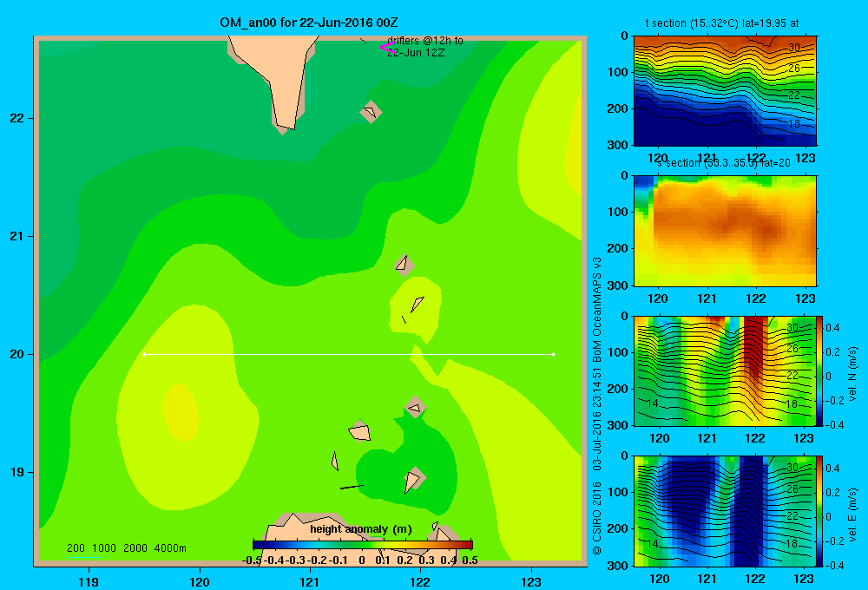Click the "height anomaly (m)" label
This screenshot has height=590, width=868.
pos(361,529)
